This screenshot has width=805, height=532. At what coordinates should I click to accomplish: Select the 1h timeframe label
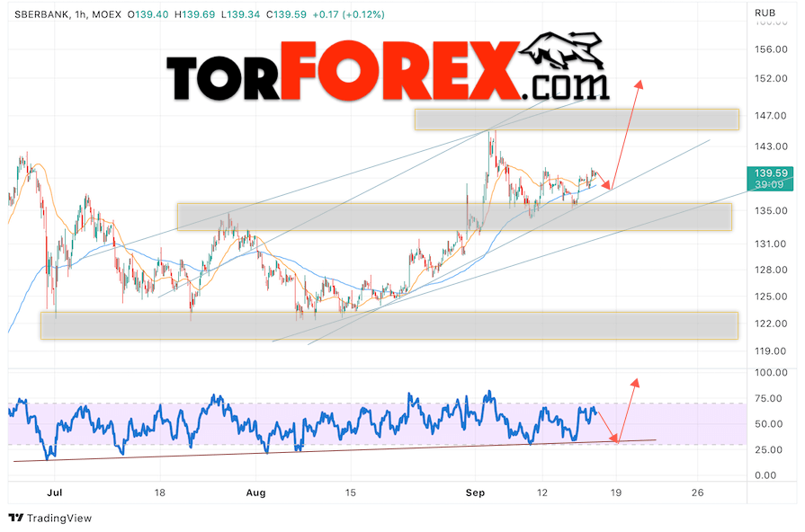click(x=80, y=14)
